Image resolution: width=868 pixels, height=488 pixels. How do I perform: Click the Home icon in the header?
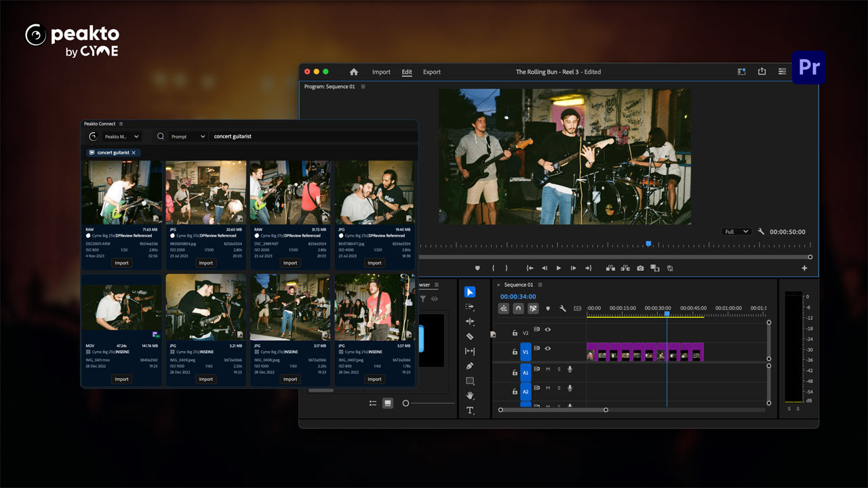[x=353, y=72]
